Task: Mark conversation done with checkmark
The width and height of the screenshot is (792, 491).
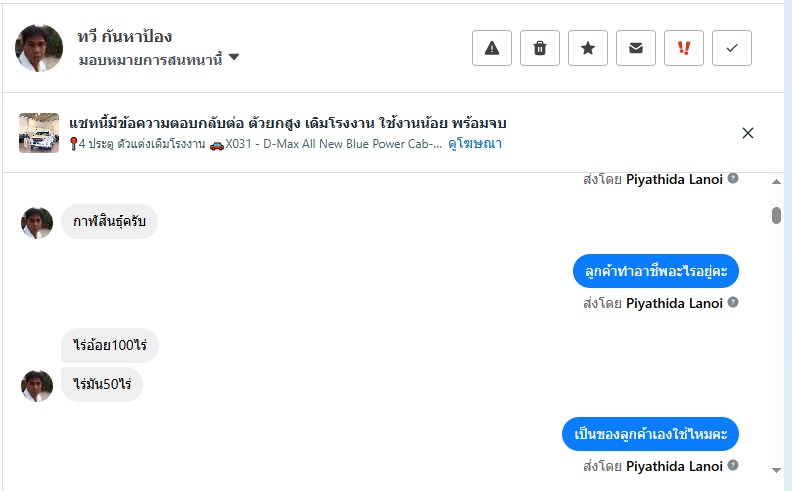Action: (x=732, y=48)
